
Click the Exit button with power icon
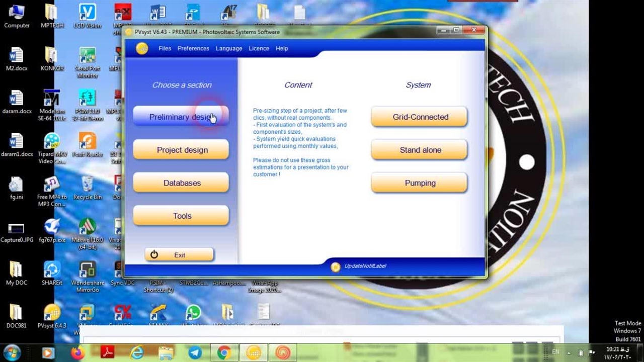[179, 255]
